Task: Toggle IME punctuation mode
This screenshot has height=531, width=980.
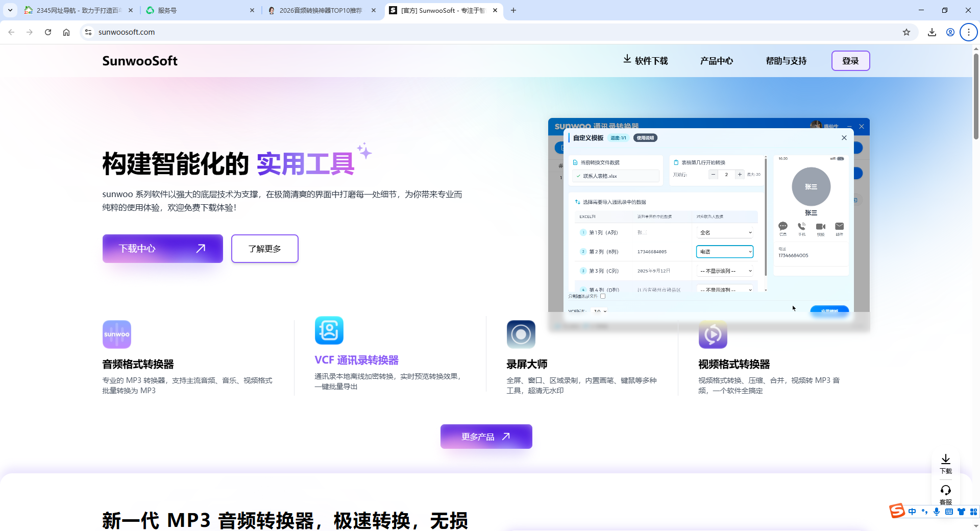Action: tap(924, 512)
